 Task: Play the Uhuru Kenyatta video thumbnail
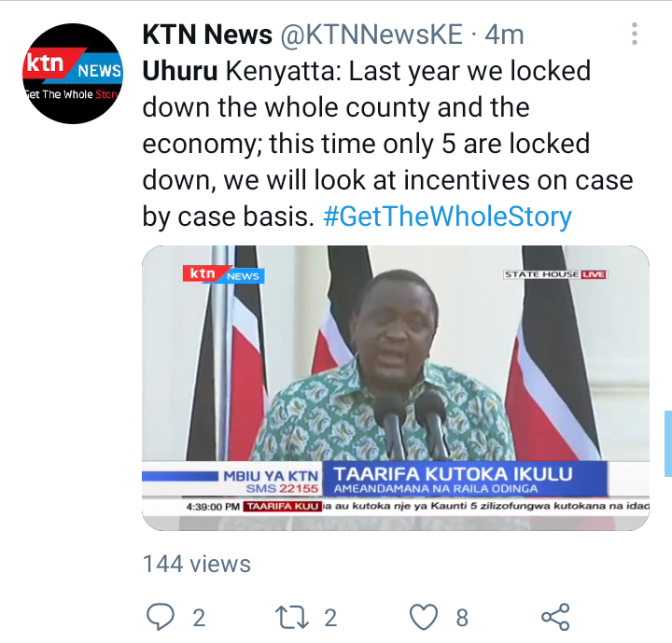point(396,388)
